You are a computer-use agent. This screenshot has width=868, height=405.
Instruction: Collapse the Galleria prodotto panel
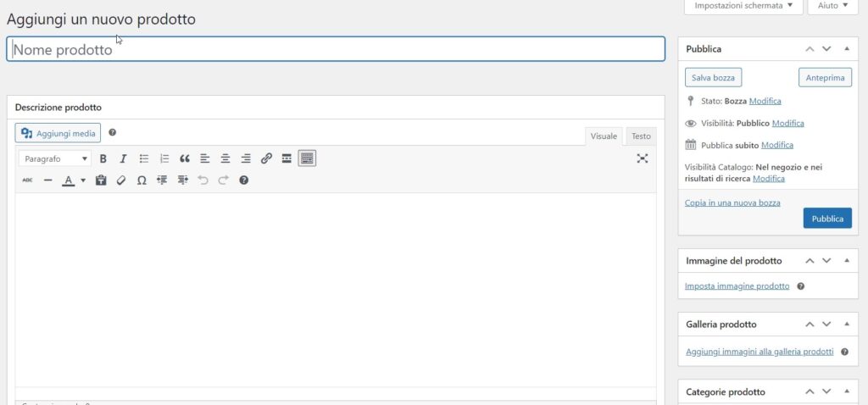point(847,325)
